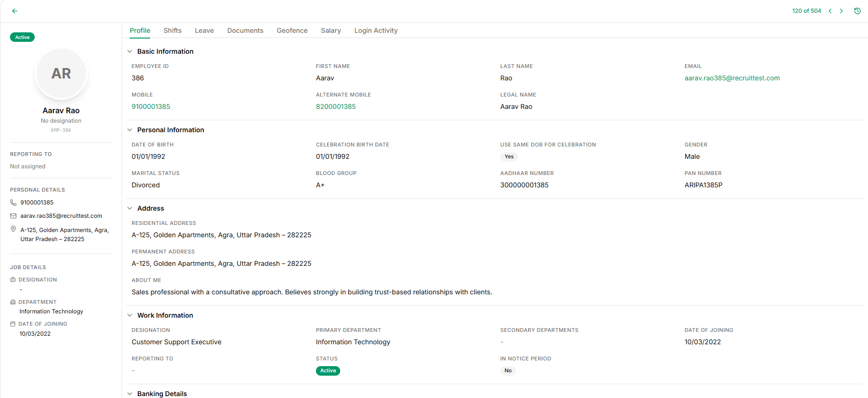This screenshot has height=398, width=868.
Task: Click marital status Divorced
Action: (x=145, y=185)
